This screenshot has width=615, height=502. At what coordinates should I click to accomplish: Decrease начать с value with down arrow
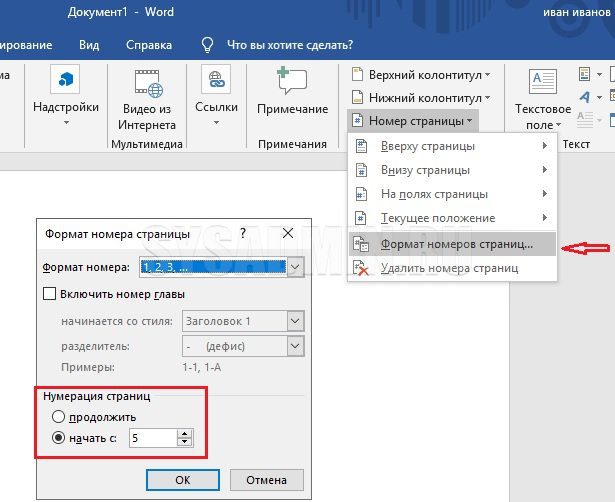point(184,442)
